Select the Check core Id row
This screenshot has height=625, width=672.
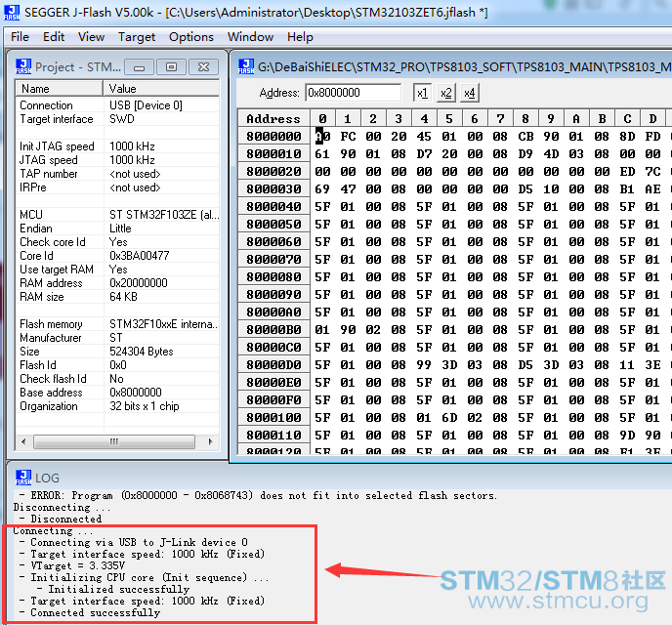coord(118,242)
